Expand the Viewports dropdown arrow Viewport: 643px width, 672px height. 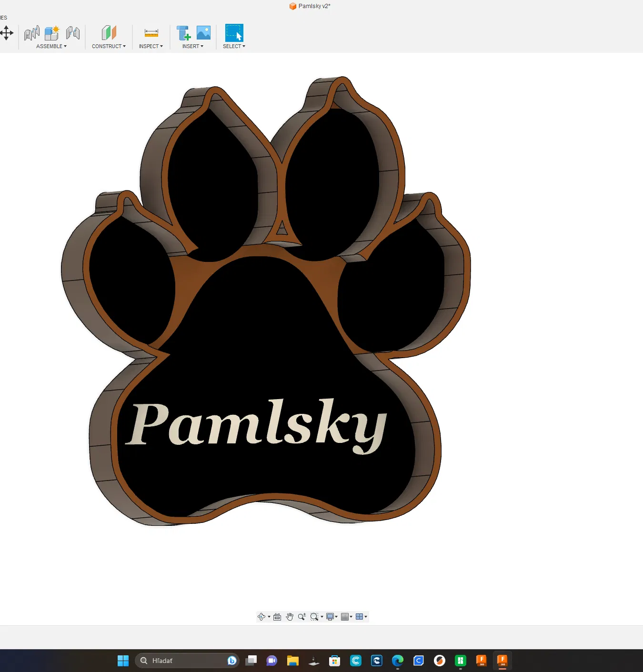pyautogui.click(x=366, y=617)
